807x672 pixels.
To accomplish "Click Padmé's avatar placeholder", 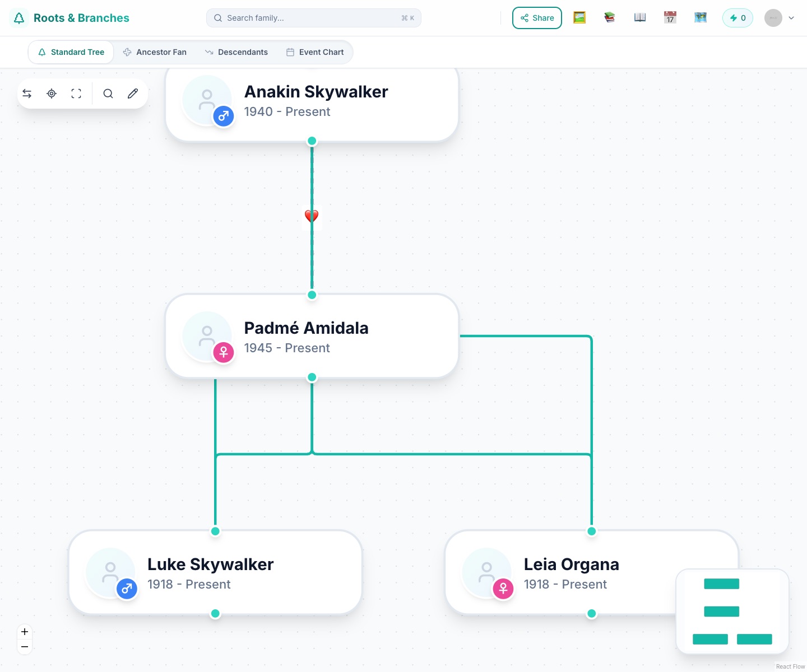I will point(207,336).
